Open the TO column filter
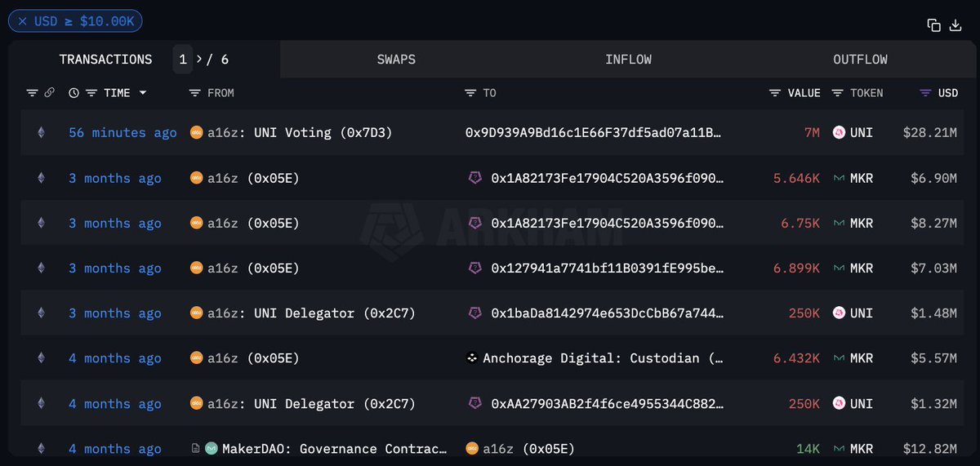The width and height of the screenshot is (980, 466). 470,93
